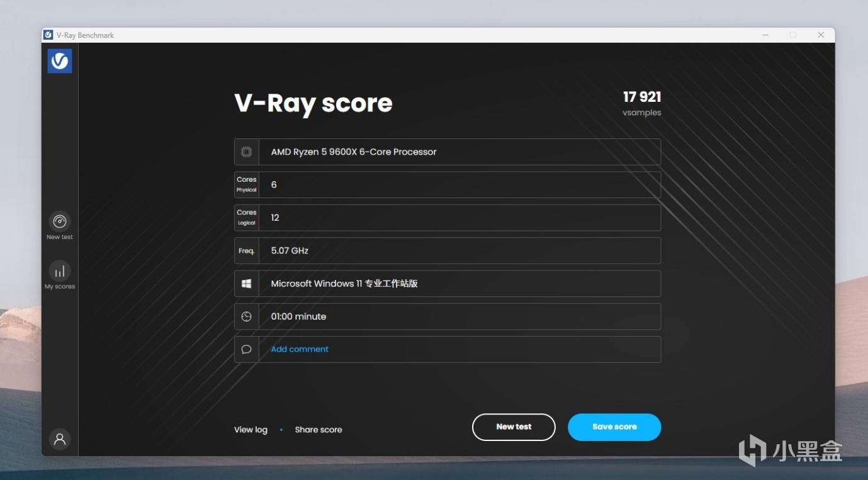This screenshot has height=480, width=868.
Task: Start a New test from the sidebar gauge icon
Action: (x=60, y=221)
